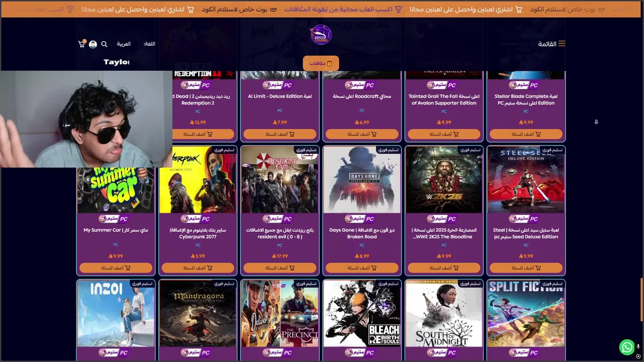Add Cyberpunk 2077 to cart
The width and height of the screenshot is (644, 362).
[198, 268]
